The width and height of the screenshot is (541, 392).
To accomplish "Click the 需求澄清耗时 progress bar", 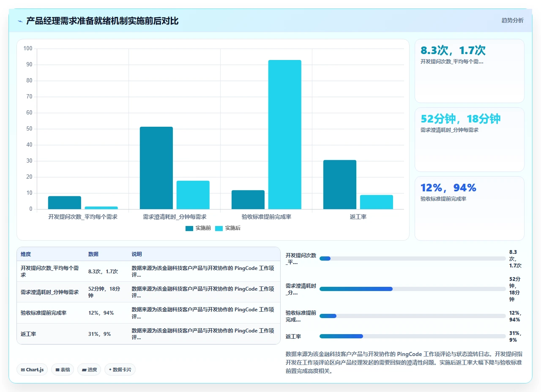I will click(x=413, y=289).
